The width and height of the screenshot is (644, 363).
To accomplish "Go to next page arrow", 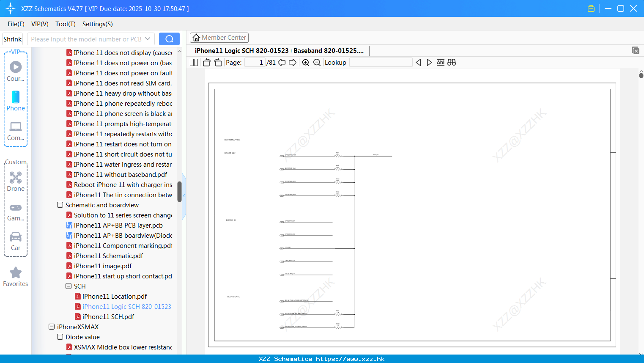I will point(293,63).
